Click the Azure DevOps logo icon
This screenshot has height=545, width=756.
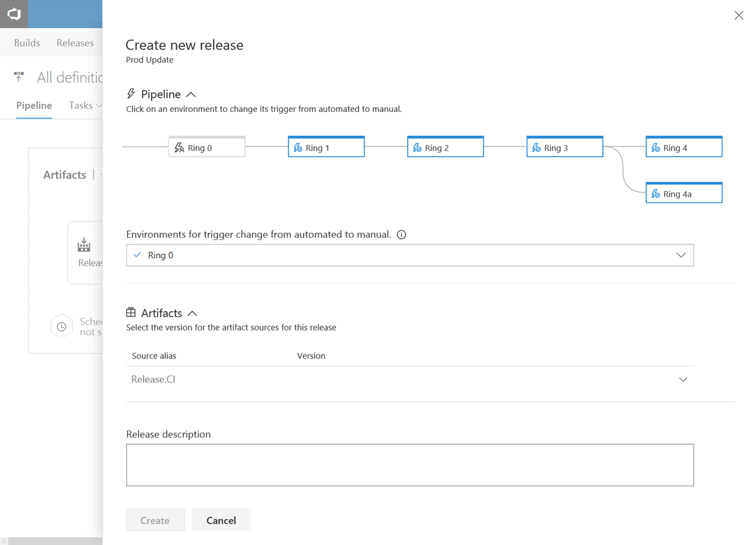pyautogui.click(x=14, y=14)
